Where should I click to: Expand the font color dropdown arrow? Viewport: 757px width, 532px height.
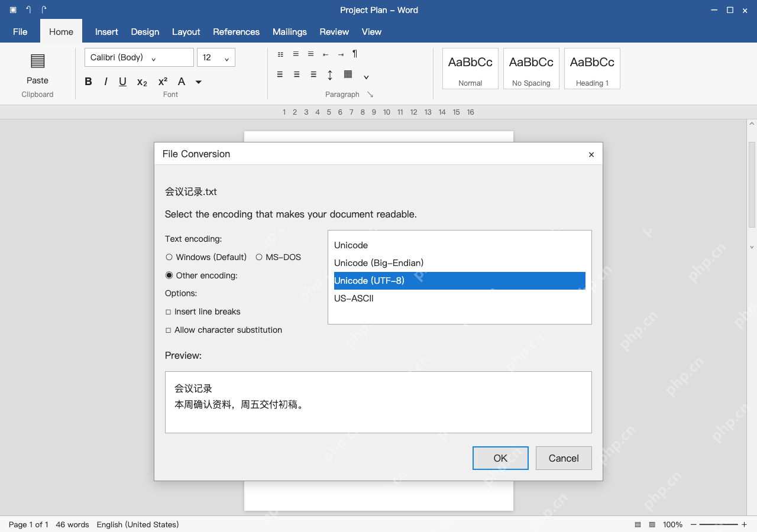199,82
